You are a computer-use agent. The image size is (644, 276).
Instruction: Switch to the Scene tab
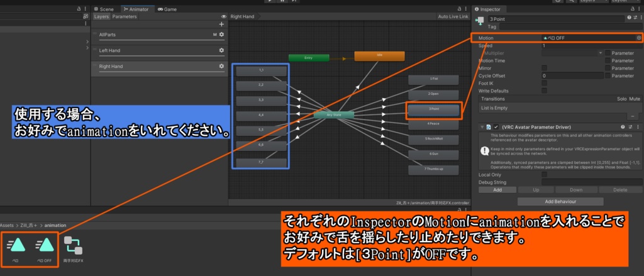[104, 9]
